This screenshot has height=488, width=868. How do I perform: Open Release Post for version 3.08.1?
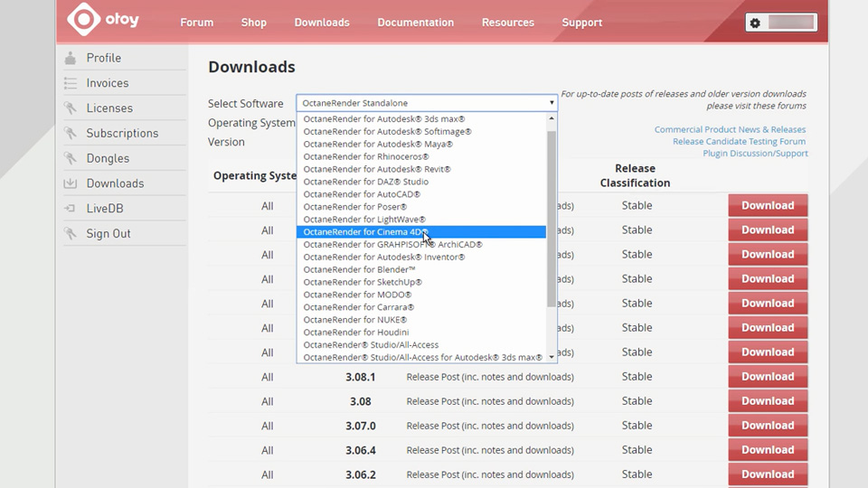click(490, 377)
